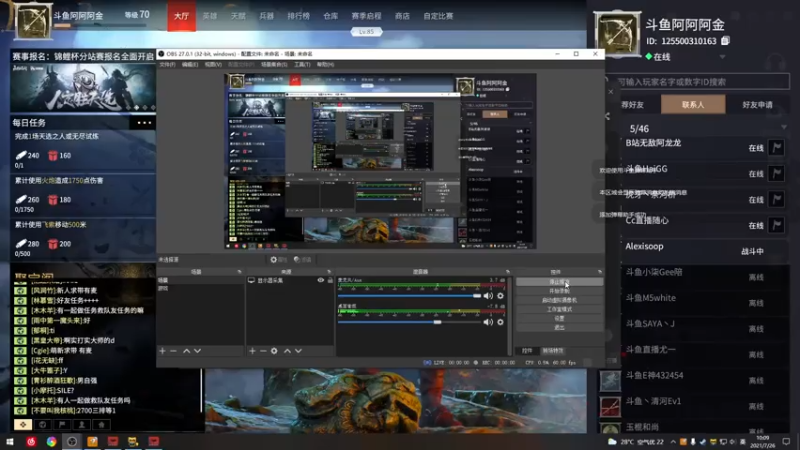
Task: Click the stop streaming button in OBS
Action: point(559,282)
